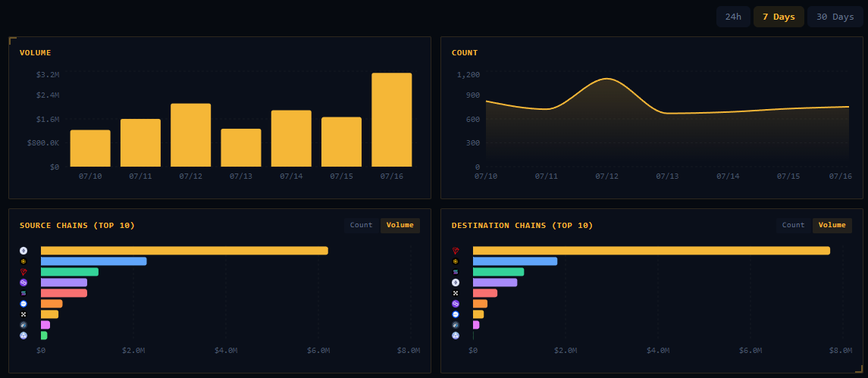Click the BNB Chain icon in Destination Chains
The height and width of the screenshot is (378, 868).
pos(456,261)
